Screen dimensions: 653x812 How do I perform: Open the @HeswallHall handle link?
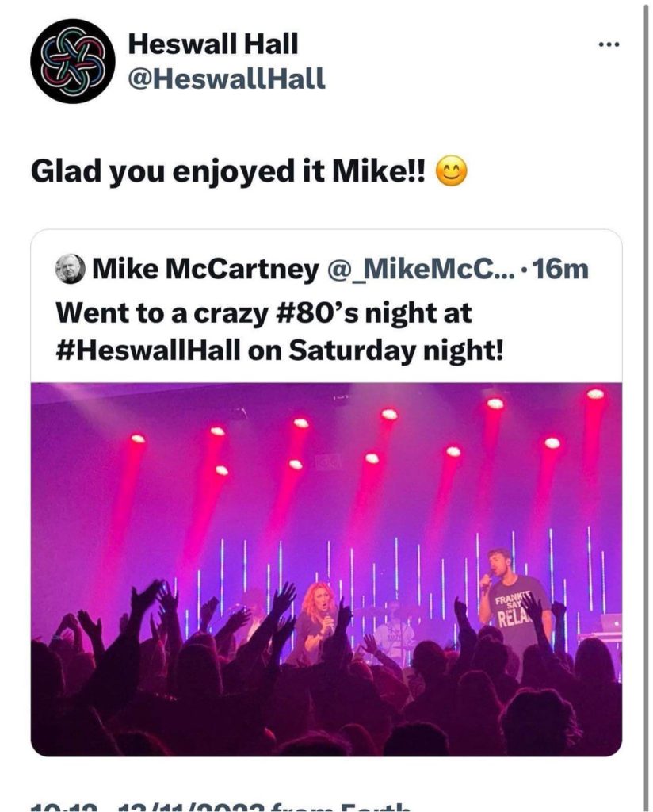pyautogui.click(x=227, y=79)
